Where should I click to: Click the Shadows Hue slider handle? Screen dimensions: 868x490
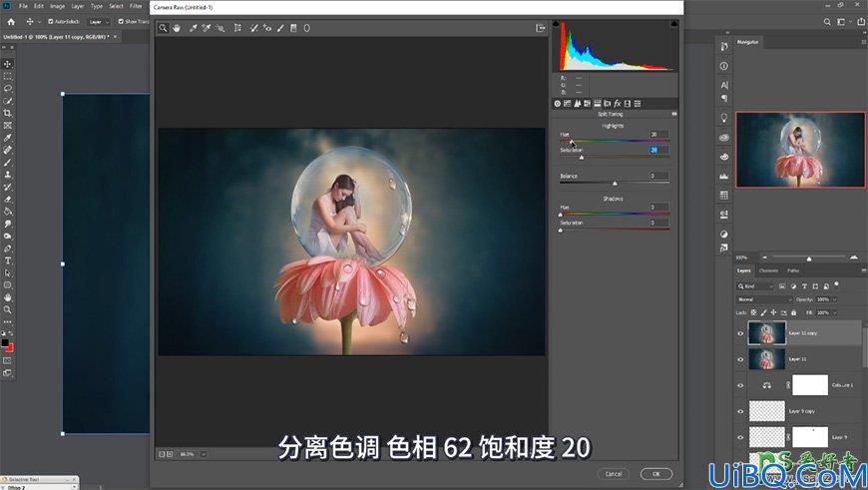point(561,215)
